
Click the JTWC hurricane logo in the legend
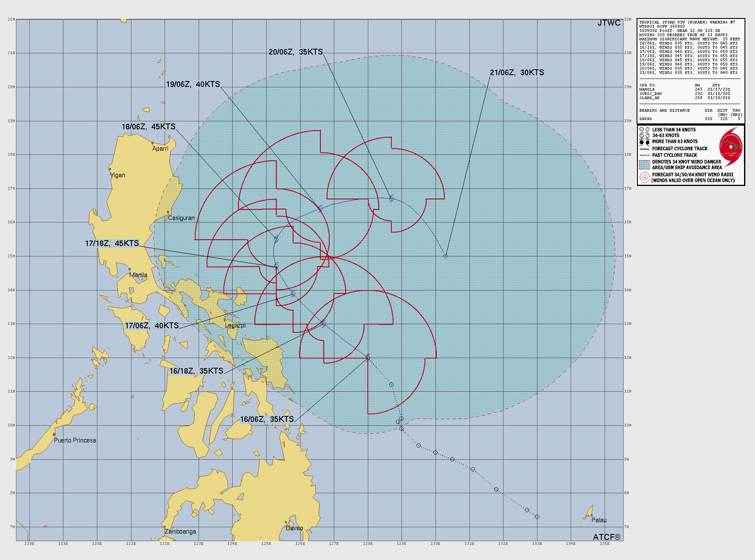point(731,147)
